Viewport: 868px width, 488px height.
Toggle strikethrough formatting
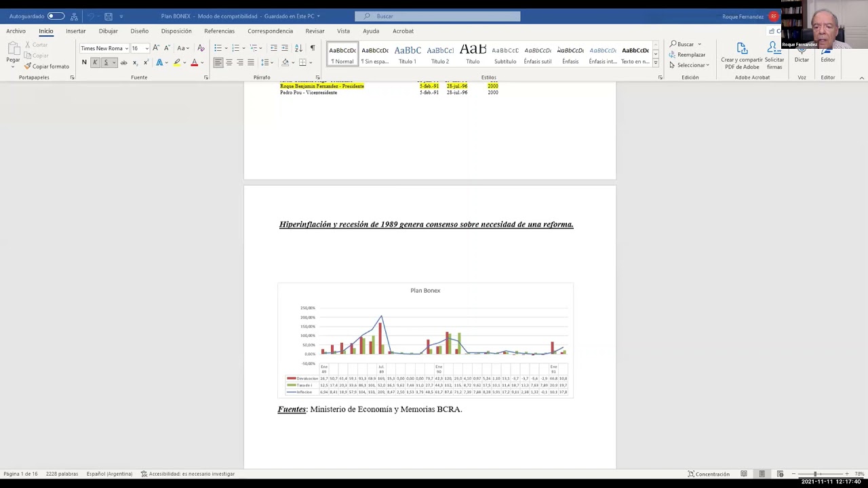click(123, 62)
